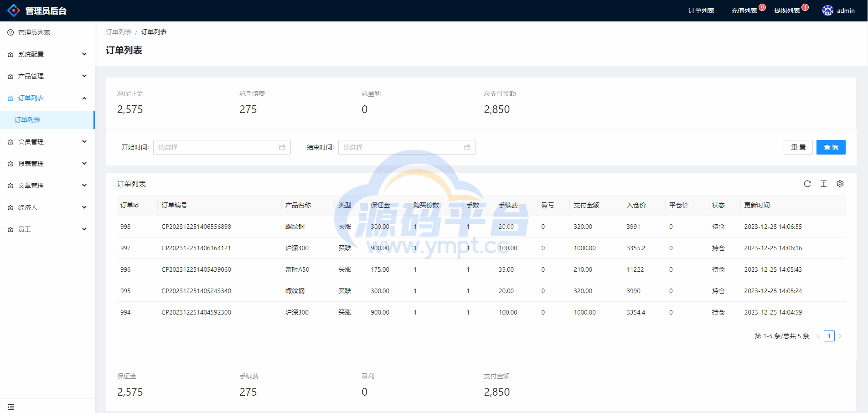The image size is (868, 413).
Task: Click the calendar icon in 开始时间 field
Action: click(x=282, y=147)
